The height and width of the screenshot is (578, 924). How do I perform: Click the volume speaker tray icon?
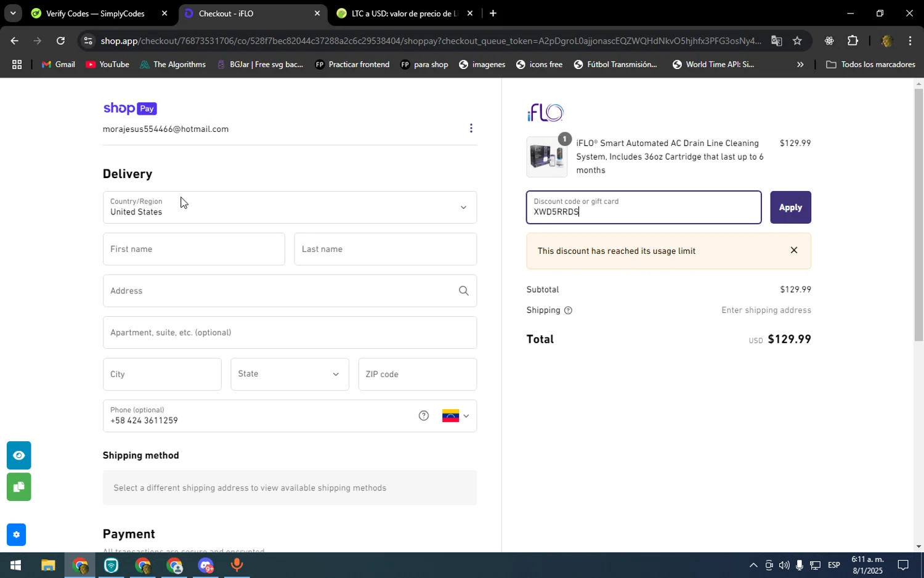(784, 565)
